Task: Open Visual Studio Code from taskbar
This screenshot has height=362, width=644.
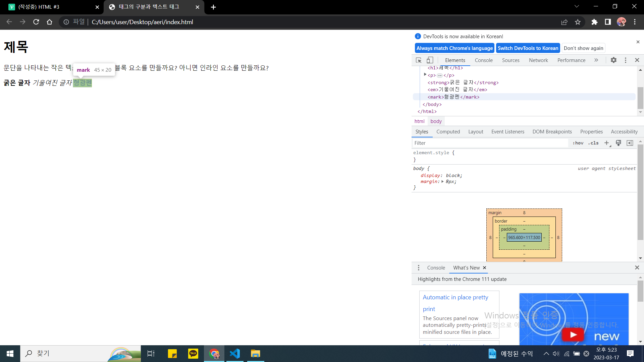Action: coord(235,354)
